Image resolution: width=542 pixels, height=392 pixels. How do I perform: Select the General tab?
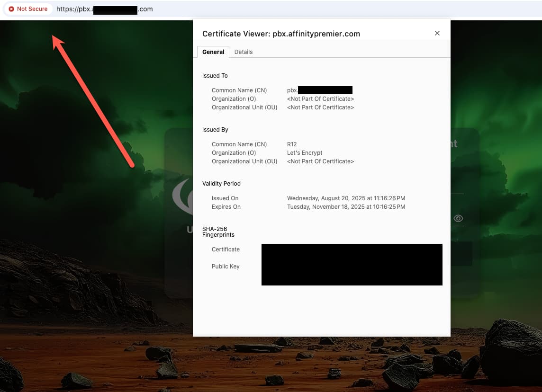click(x=213, y=52)
